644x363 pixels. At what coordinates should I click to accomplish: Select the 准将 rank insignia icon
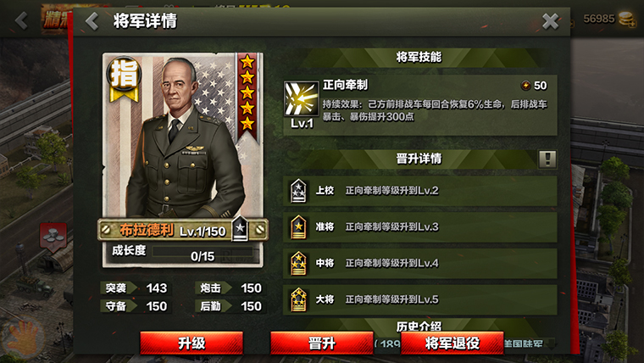[298, 227]
